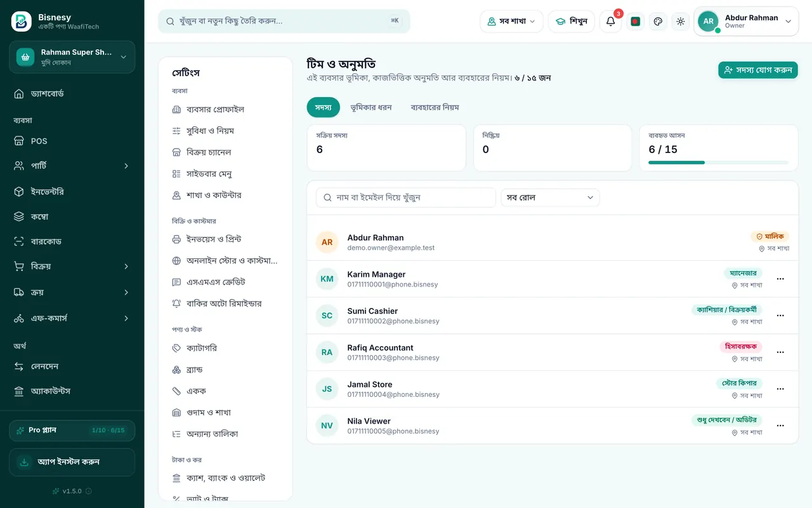Image resolution: width=812 pixels, height=508 pixels.
Task: Open the বারকোড section
Action: pos(72,241)
